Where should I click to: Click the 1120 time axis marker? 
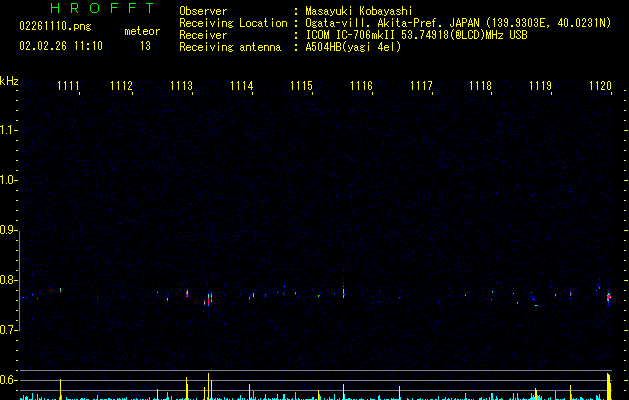point(600,86)
